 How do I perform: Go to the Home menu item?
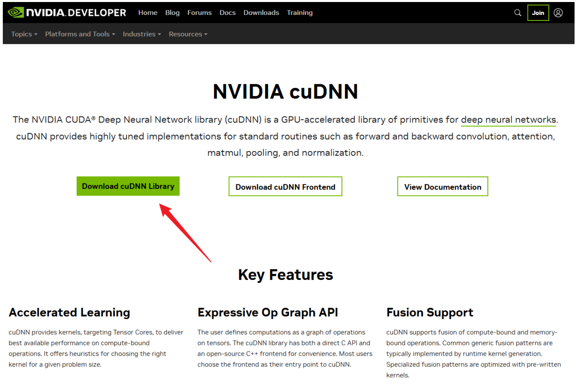coord(148,12)
